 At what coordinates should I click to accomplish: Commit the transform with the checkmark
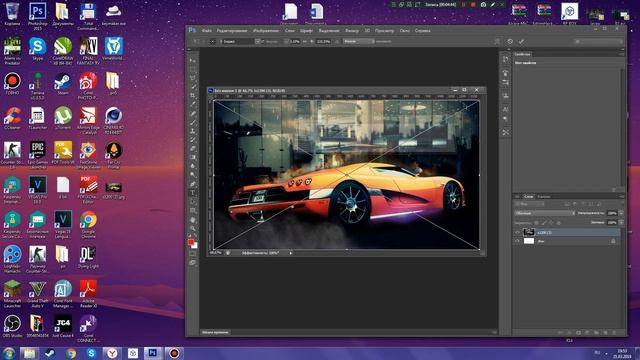tap(521, 41)
